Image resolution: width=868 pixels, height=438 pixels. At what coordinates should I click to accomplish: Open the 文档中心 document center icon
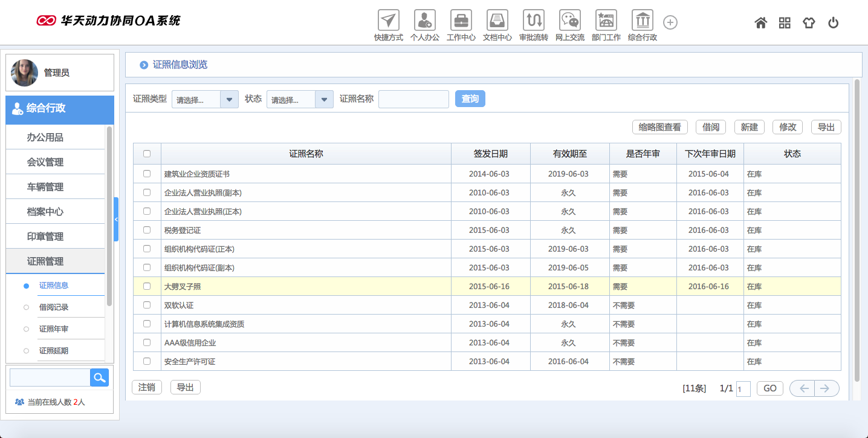[x=497, y=21]
